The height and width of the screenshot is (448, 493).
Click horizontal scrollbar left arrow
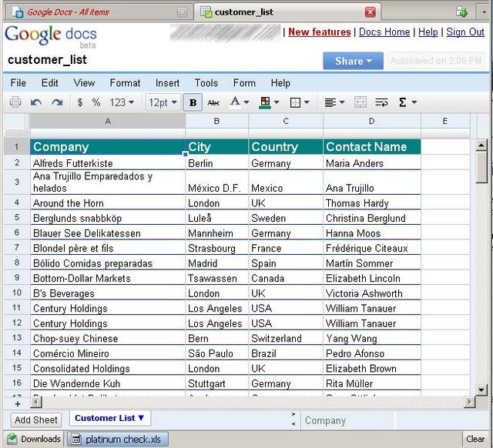pos(36,402)
